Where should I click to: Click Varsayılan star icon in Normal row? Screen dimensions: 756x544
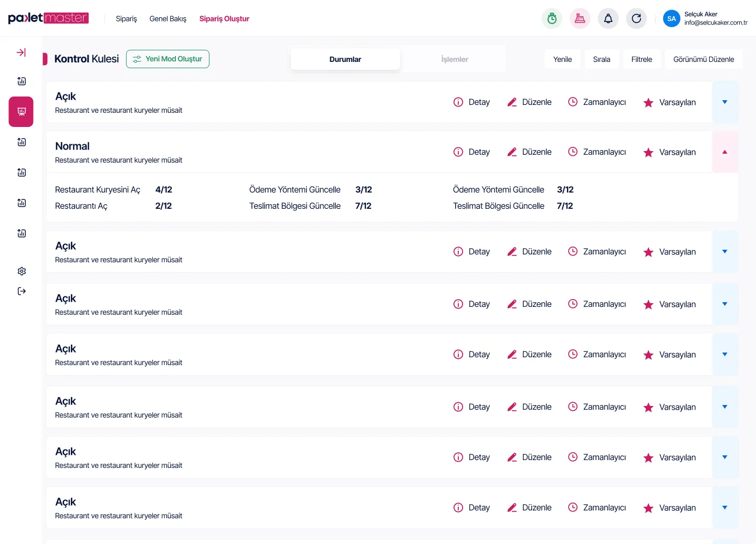(648, 153)
